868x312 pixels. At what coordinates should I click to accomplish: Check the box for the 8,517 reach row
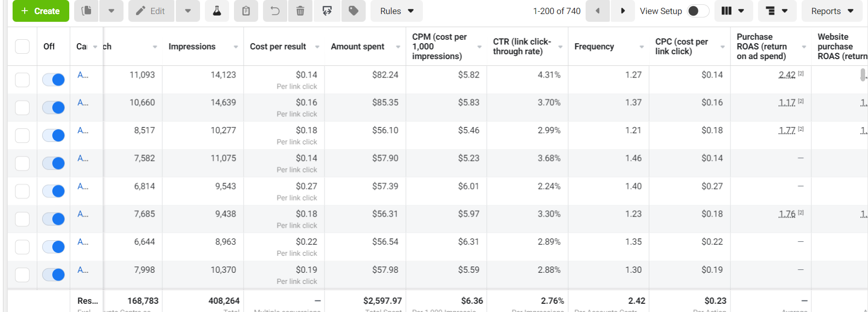point(22,135)
